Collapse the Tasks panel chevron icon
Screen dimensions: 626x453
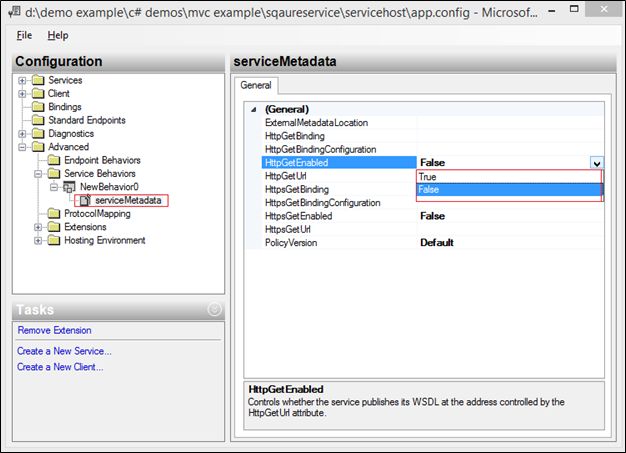[x=214, y=309]
